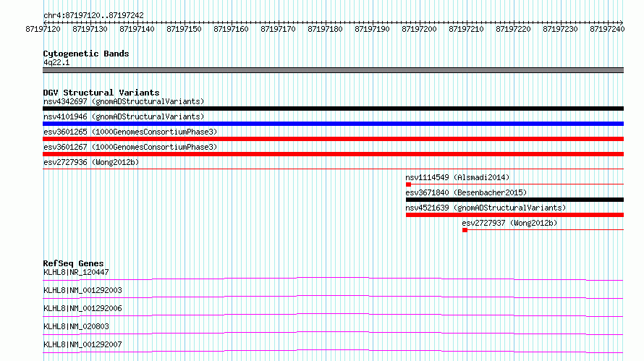Image resolution: width=644 pixels, height=361 pixels.
Task: Open variant esv2727936 (Wong2012b) label
Action: coord(91,162)
